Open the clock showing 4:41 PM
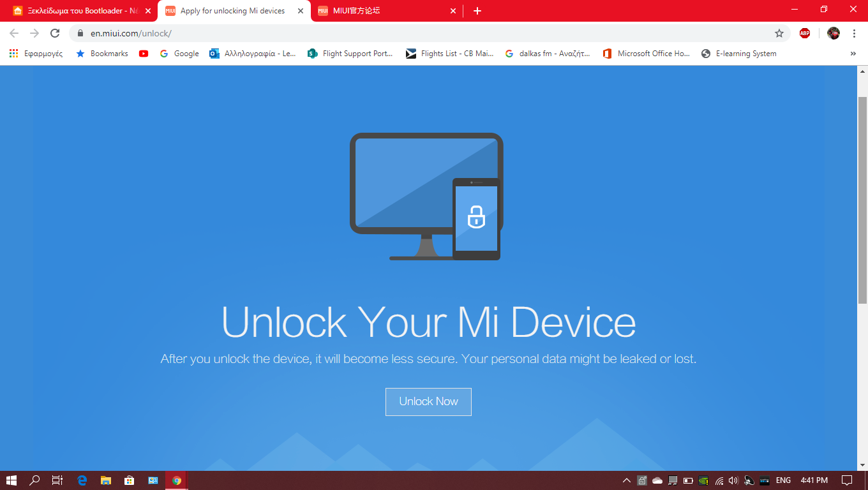The image size is (868, 490). pyautogui.click(x=814, y=480)
